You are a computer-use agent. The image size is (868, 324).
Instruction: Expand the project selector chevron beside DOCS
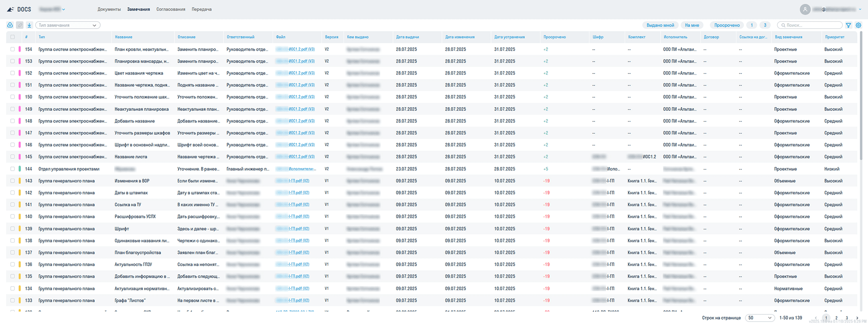click(64, 9)
